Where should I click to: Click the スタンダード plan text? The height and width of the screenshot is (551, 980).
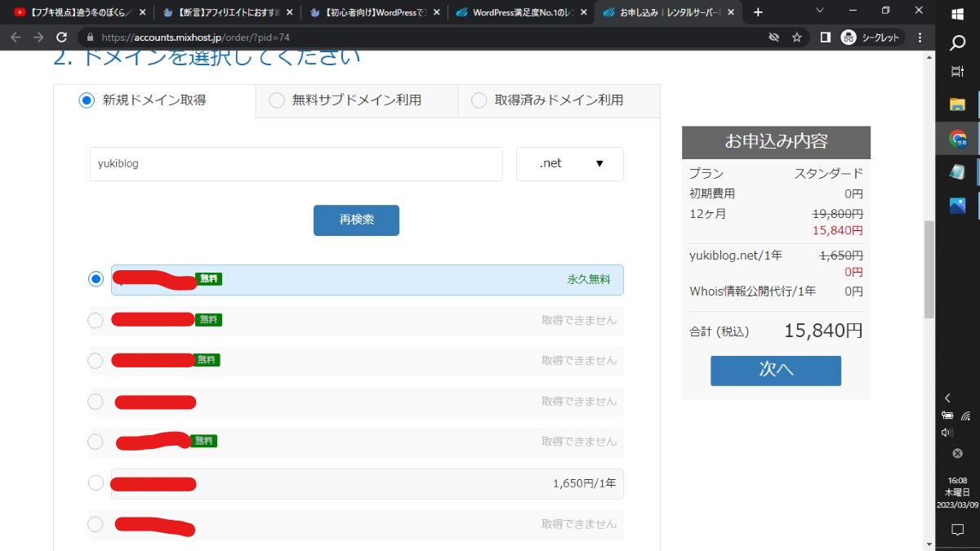coord(829,174)
